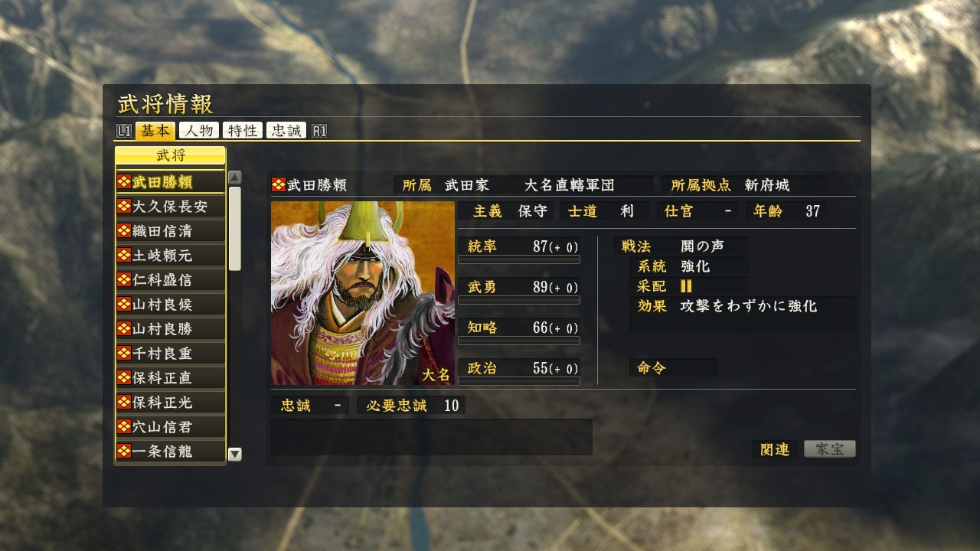
Task: Click the 家宝 button
Action: coord(830,449)
